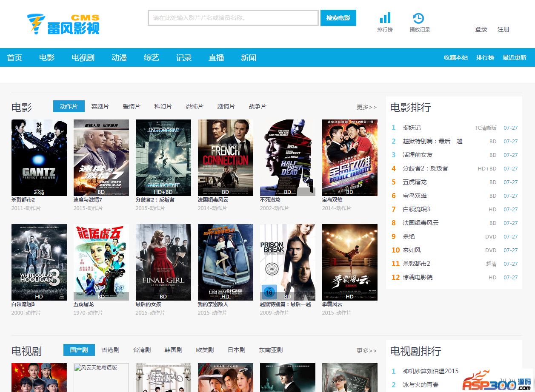Image resolution: width=535 pixels, height=392 pixels.
Task: Select the 喜剧片 movie tab
Action: point(100,106)
